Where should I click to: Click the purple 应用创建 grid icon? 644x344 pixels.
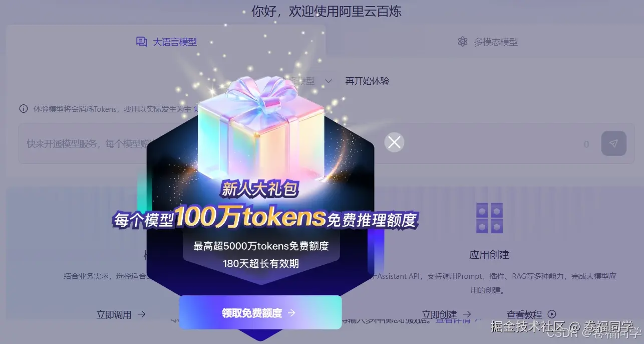click(489, 218)
